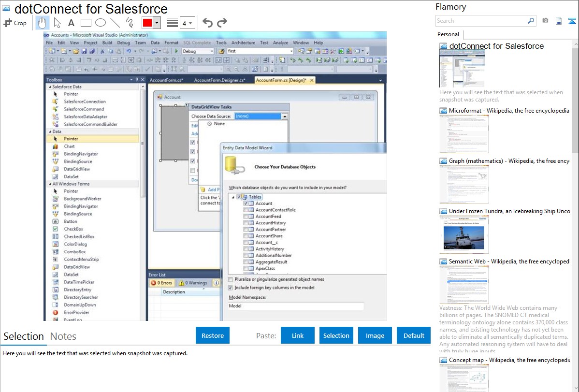579x392 pixels.
Task: Choose the text annotation tool
Action: coord(71,23)
